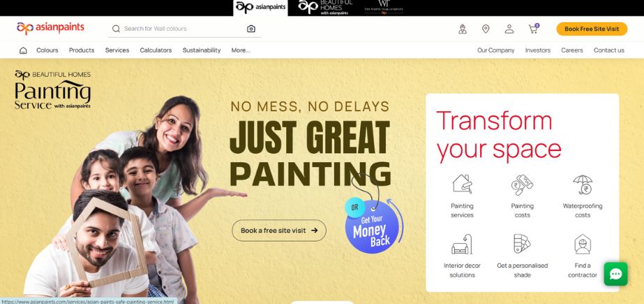Go to the home icon in navigation
This screenshot has width=644, height=304.
(24, 50)
